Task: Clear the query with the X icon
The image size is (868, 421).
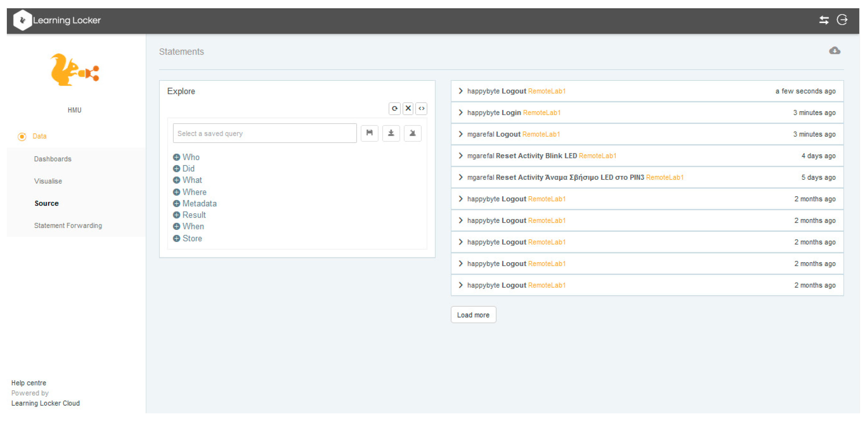Action: (408, 109)
